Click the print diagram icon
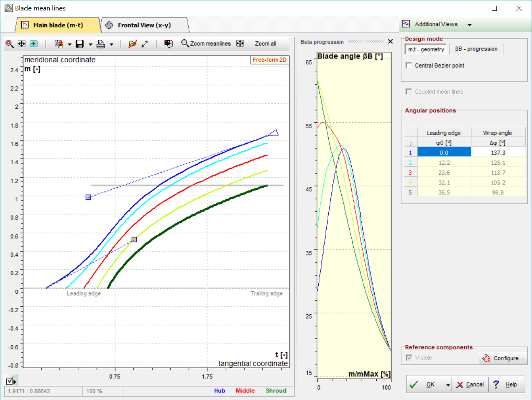This screenshot has height=400, width=532. (x=101, y=44)
